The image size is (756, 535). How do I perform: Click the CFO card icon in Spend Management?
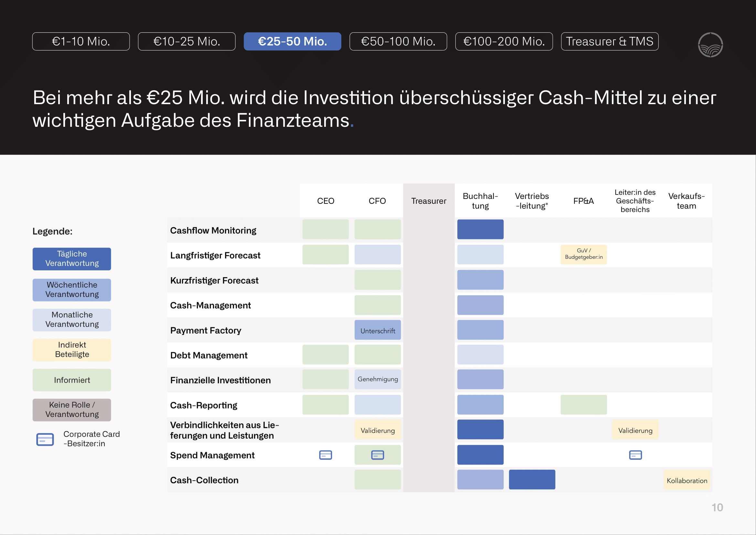pos(378,455)
